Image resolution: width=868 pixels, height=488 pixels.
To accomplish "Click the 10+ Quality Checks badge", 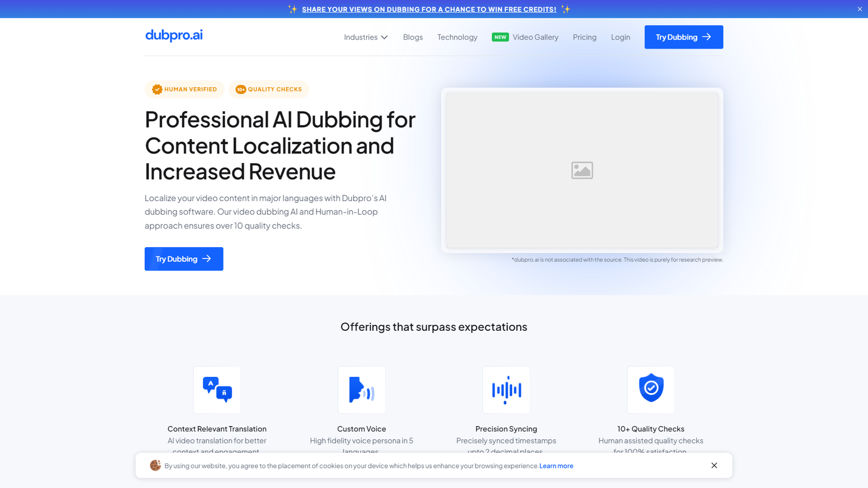I will [x=269, y=89].
